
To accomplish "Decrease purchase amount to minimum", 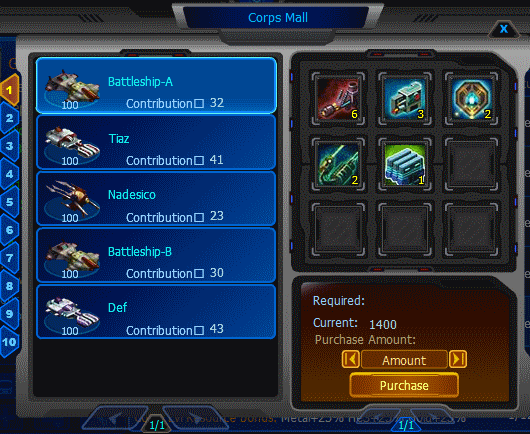I will [x=351, y=359].
